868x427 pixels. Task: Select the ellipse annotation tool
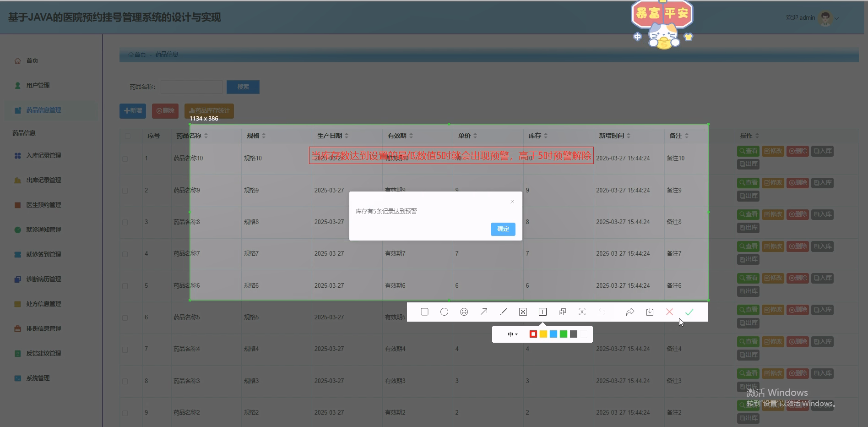[x=444, y=312]
